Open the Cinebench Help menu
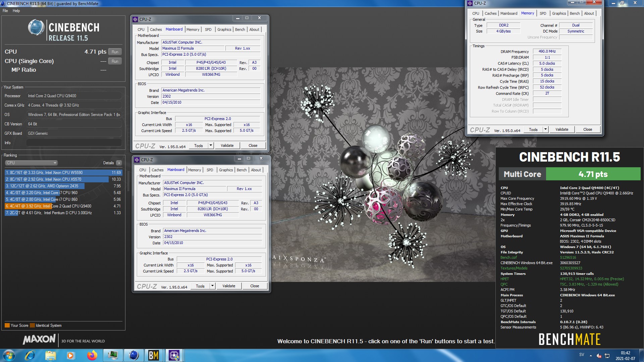The width and height of the screenshot is (644, 362). click(16, 11)
